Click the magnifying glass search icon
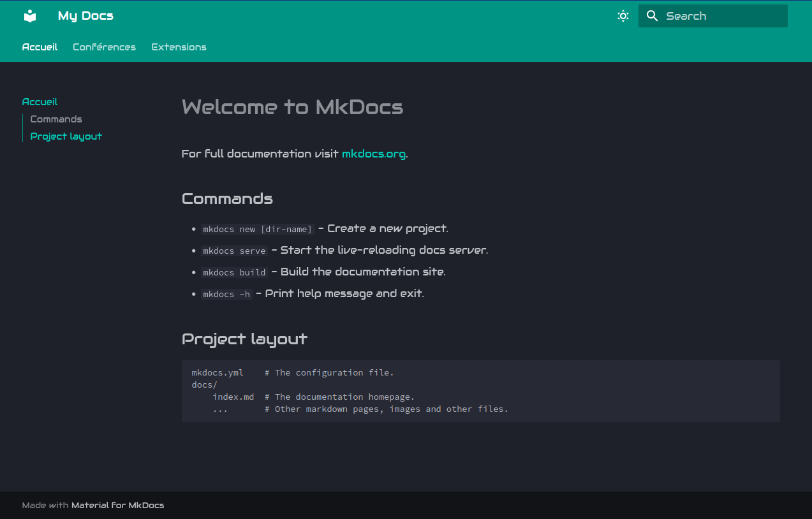The width and height of the screenshot is (812, 519). 652,16
